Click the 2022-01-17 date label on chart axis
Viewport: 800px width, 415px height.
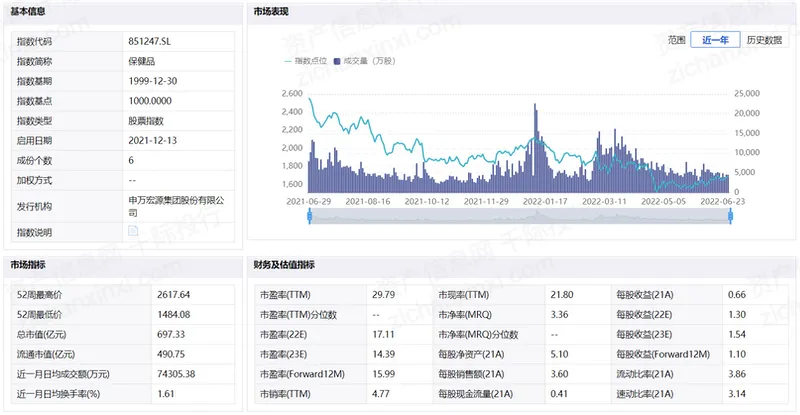tap(545, 202)
